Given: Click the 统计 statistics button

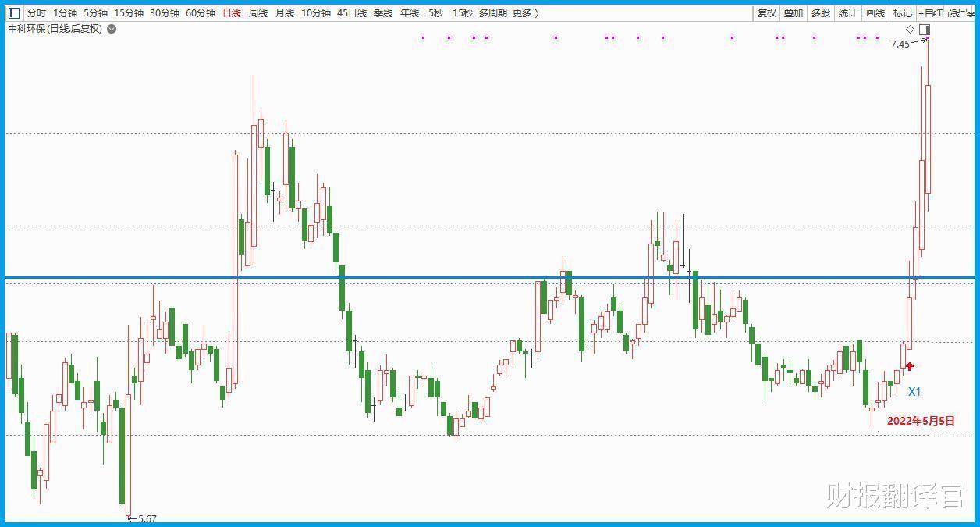Looking at the screenshot, I should [848, 13].
